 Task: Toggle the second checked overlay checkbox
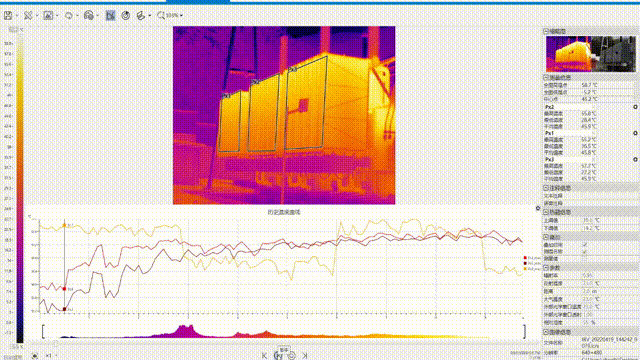(x=585, y=252)
